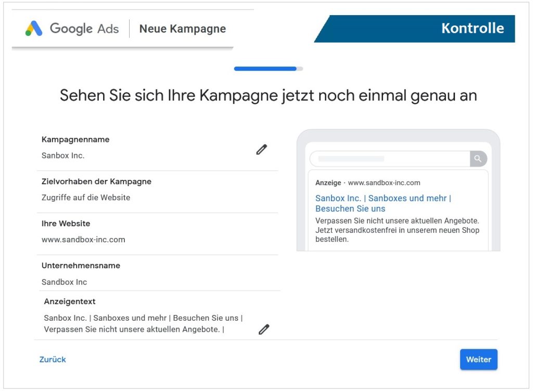The image size is (533, 392).
Task: Click the 'Google Ads' wordmark text
Action: 84,29
